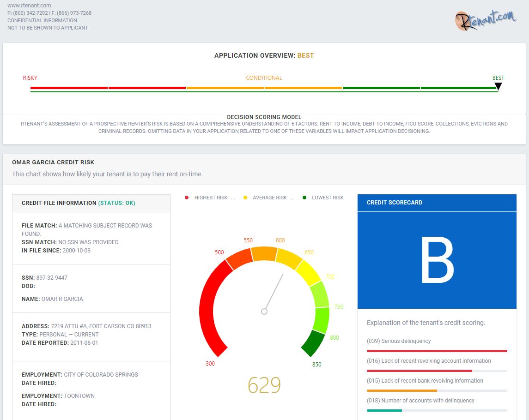Screen dimensions: 529x420
Task: Open the www.rtenant.com link
Action: pyautogui.click(x=30, y=6)
